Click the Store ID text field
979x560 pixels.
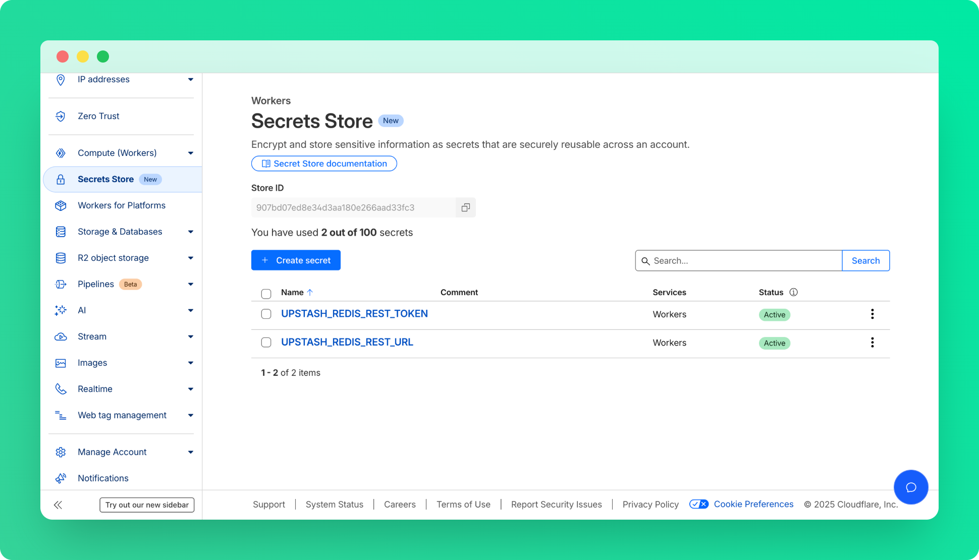[x=353, y=207]
